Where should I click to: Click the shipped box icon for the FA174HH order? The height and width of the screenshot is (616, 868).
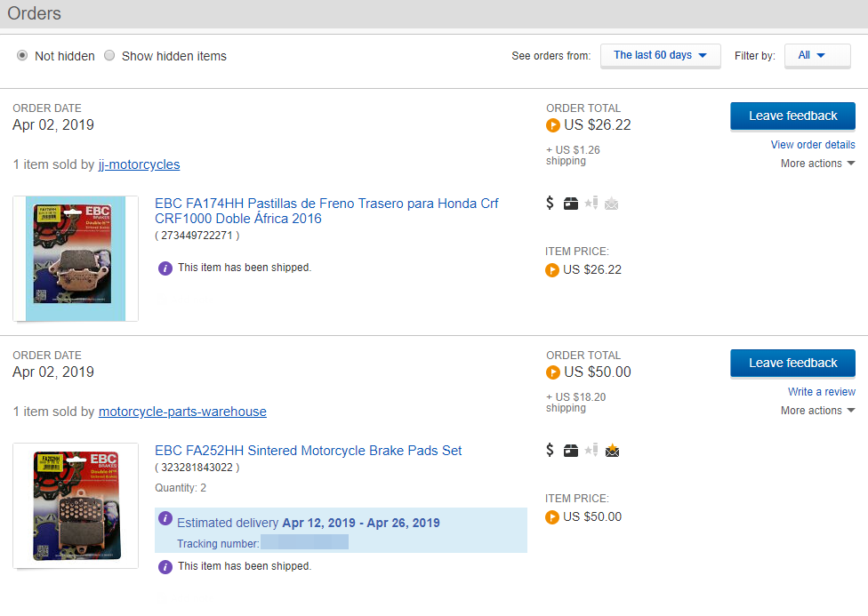pos(571,204)
